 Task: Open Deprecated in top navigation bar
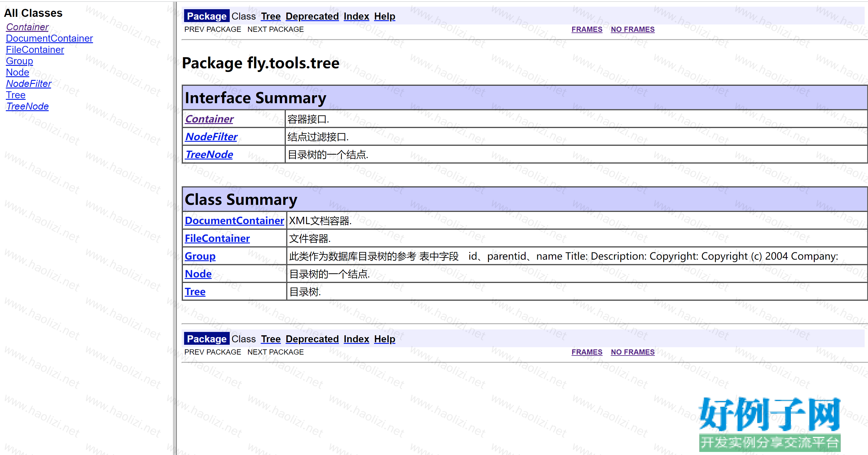pyautogui.click(x=312, y=16)
